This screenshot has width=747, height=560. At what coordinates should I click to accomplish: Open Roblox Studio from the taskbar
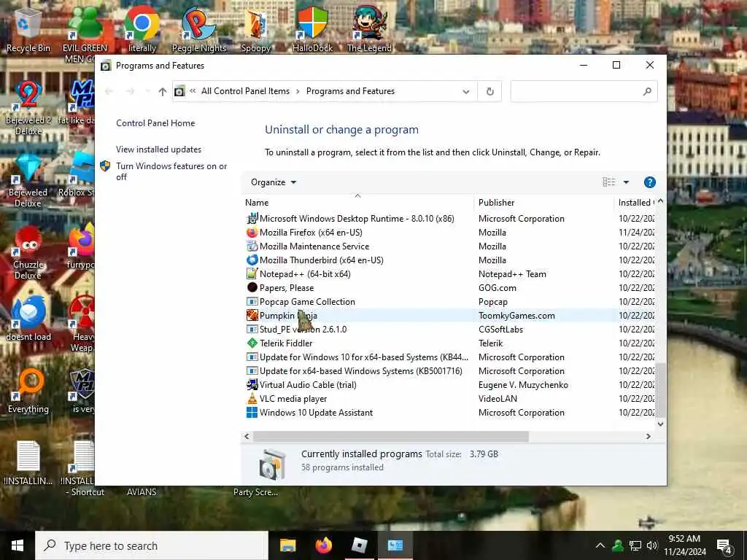pos(359,545)
